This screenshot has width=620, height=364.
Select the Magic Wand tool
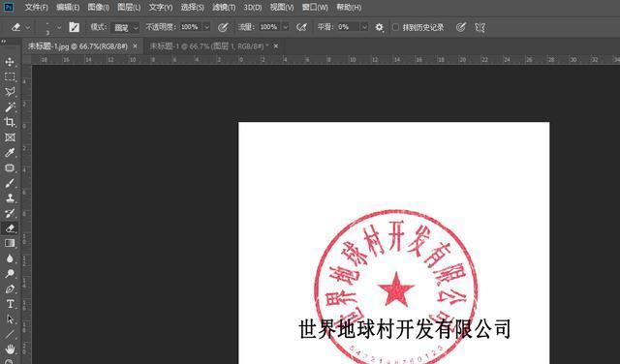[10, 106]
